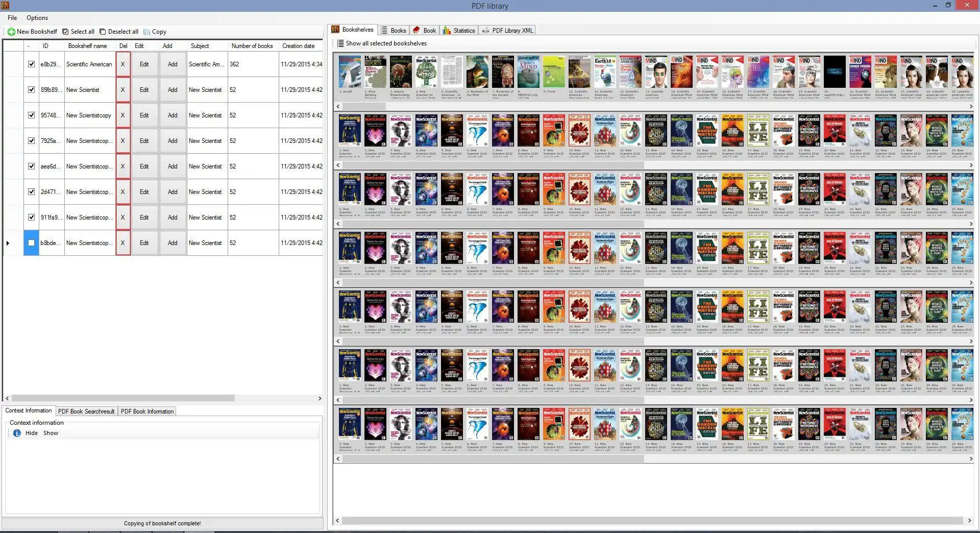Screen dimensions: 980x533
Task: Check the checkbox for bookshelf b8bde
Action: pos(31,243)
